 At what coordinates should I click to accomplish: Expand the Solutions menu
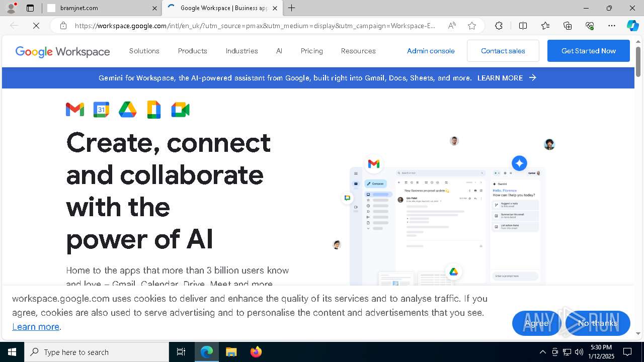[144, 51]
